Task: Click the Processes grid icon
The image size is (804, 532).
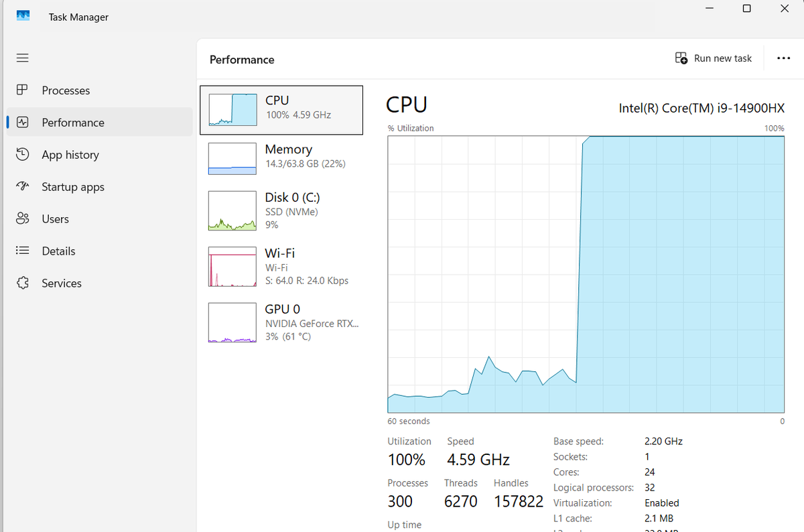Action: coord(23,90)
